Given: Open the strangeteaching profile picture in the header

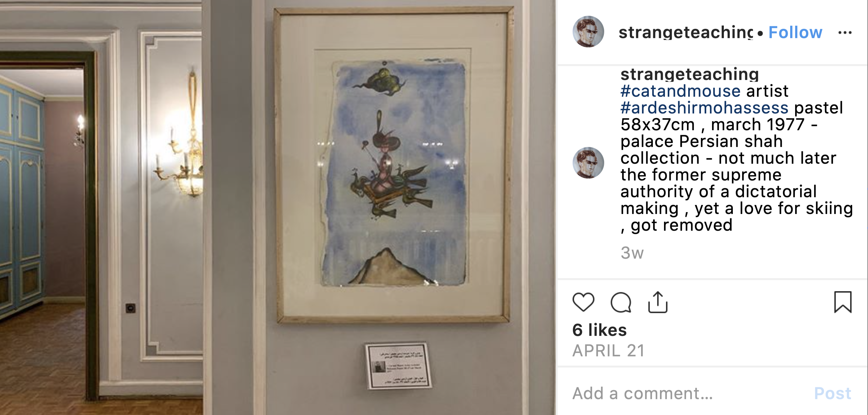Looking at the screenshot, I should point(588,32).
